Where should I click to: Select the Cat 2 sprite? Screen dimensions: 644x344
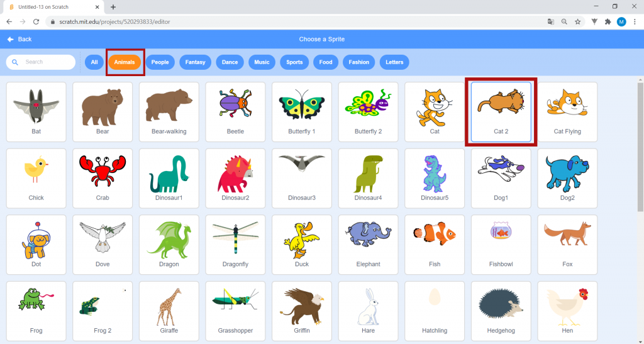click(501, 112)
